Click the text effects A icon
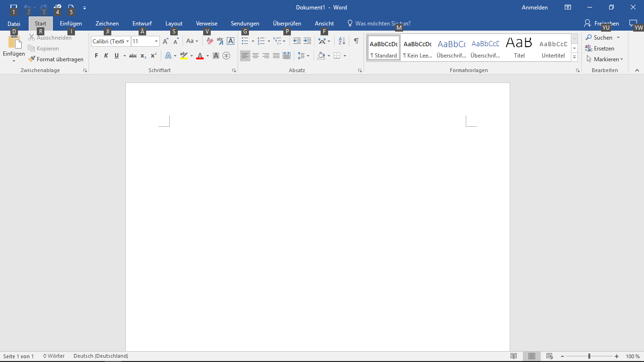644x362 pixels. click(168, 56)
